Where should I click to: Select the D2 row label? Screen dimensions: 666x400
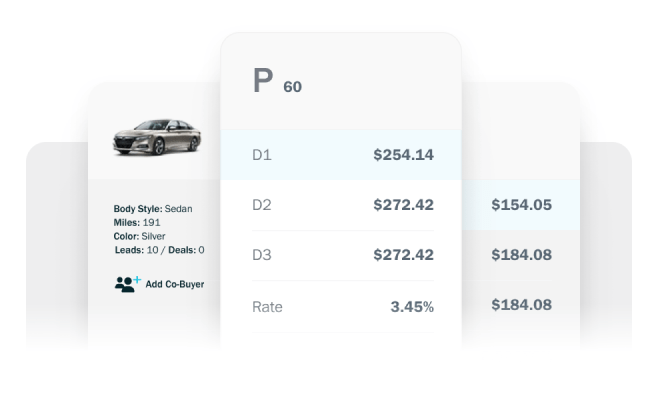click(x=262, y=205)
